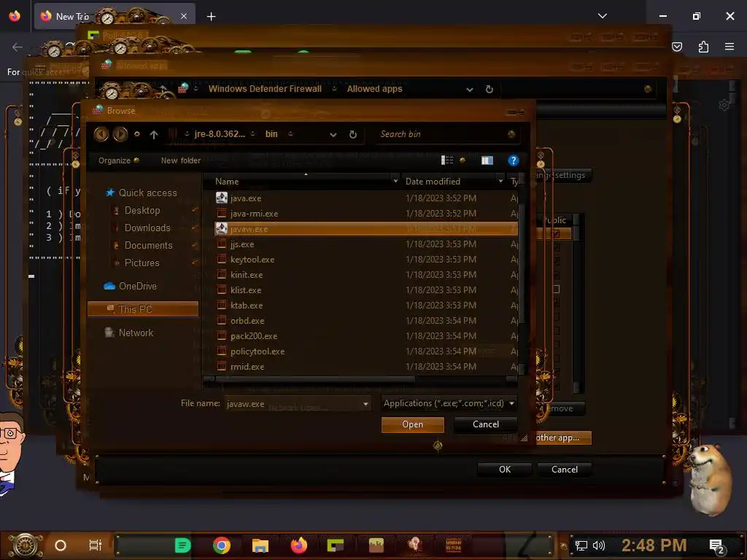The image size is (747, 560).
Task: Open the blue Help icon
Action: 513,160
